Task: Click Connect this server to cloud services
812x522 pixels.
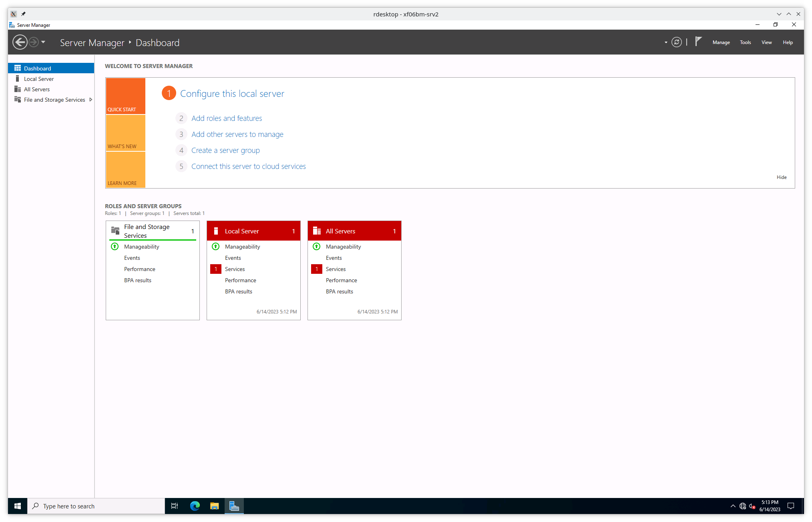Action: click(249, 166)
